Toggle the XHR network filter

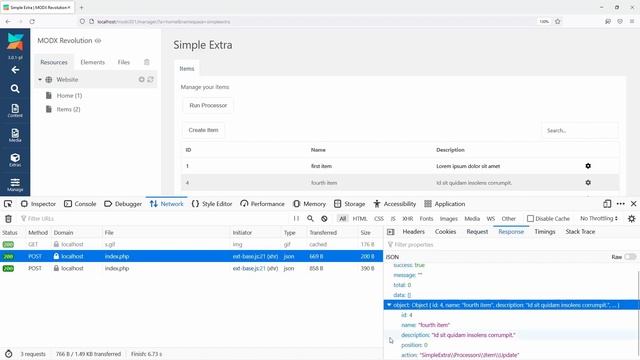(x=407, y=219)
